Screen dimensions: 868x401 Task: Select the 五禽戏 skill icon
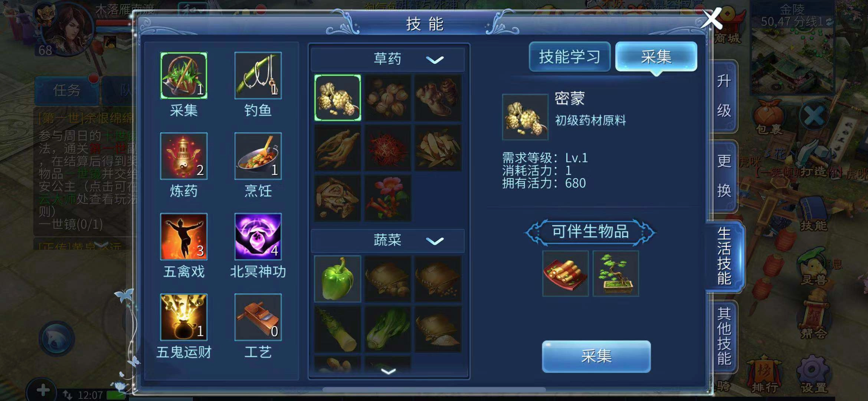click(184, 237)
